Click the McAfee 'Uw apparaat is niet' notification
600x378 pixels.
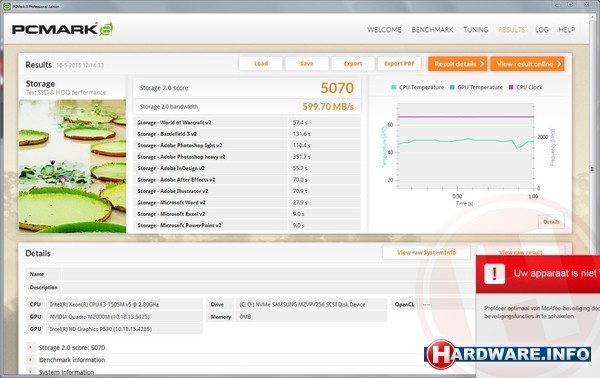(x=538, y=274)
